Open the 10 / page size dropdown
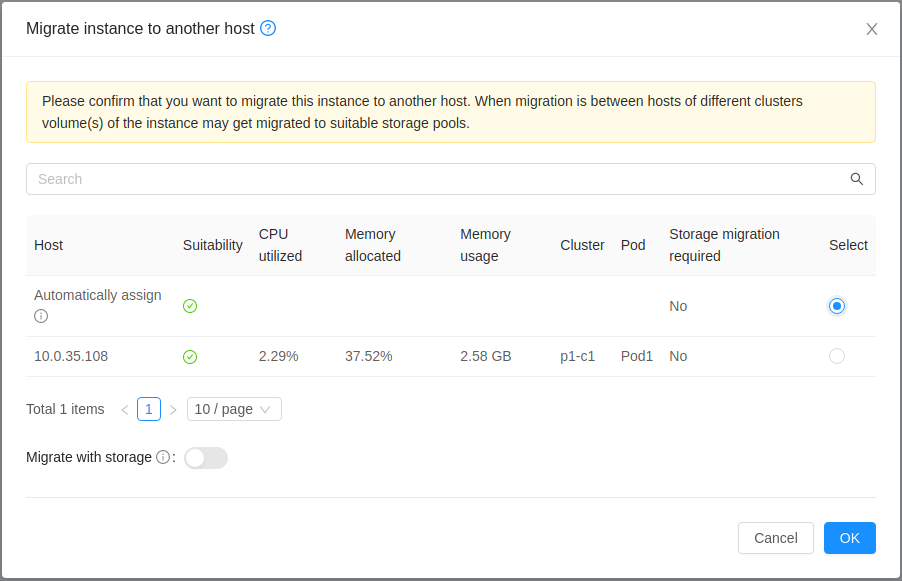 click(234, 409)
